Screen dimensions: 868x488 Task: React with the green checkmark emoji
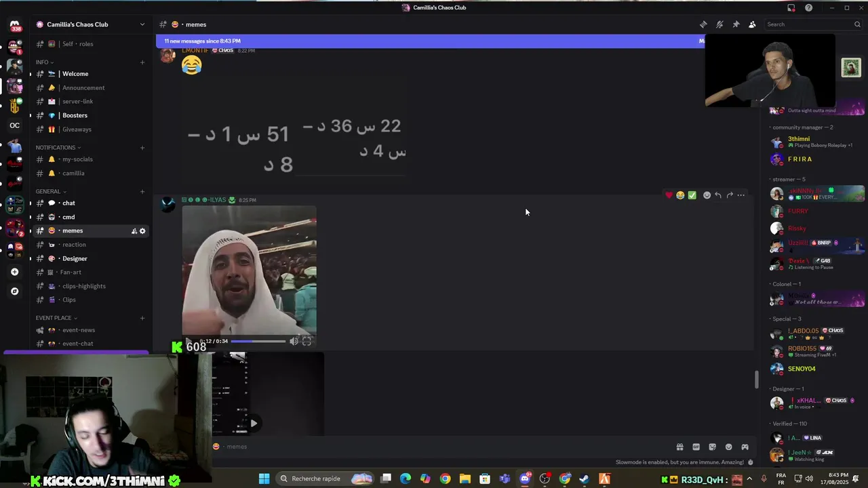pyautogui.click(x=692, y=195)
